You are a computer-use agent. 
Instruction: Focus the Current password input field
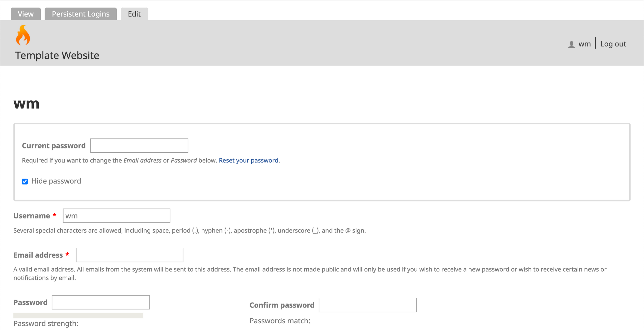click(x=139, y=145)
